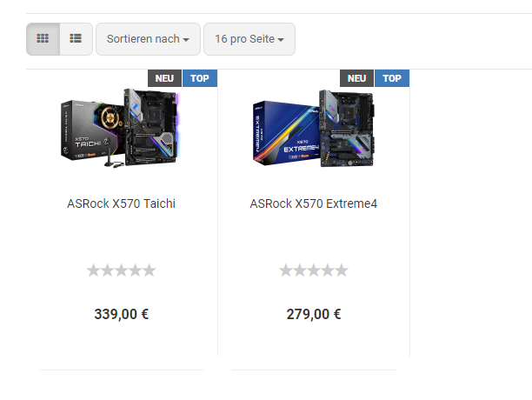Click the TOP badge on X570 Extreme4

tap(392, 78)
